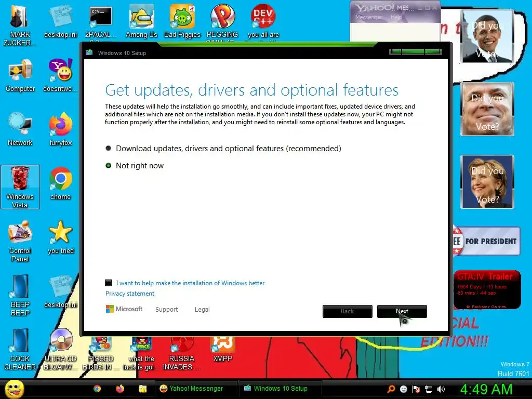
Task: Click Windows 10 Setup taskbar button
Action: (280, 389)
